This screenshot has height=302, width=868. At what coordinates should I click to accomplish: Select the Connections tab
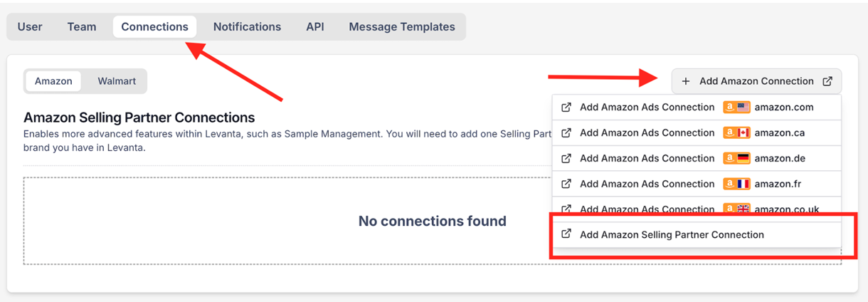[154, 27]
